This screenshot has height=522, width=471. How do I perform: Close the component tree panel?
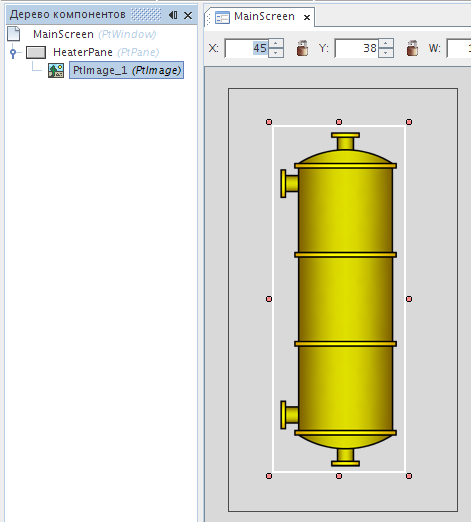188,15
